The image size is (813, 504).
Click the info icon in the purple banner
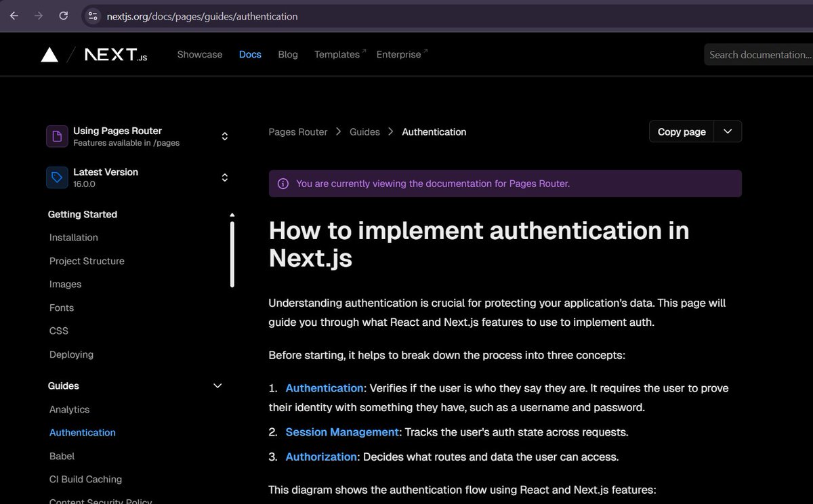(283, 184)
